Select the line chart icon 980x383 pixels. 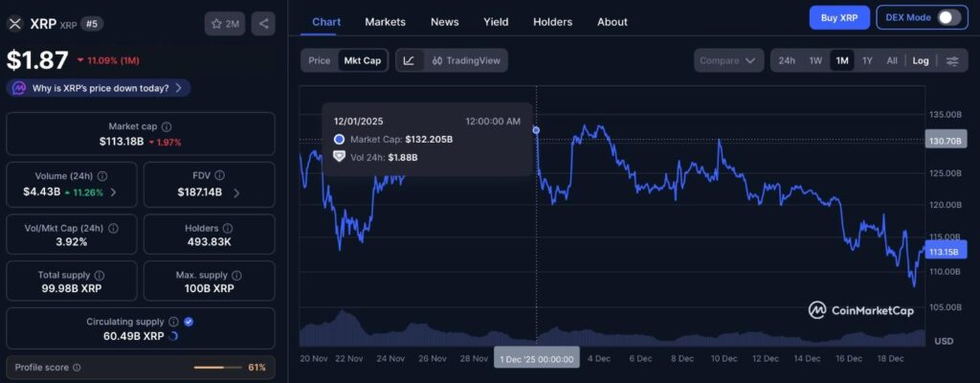coord(409,60)
